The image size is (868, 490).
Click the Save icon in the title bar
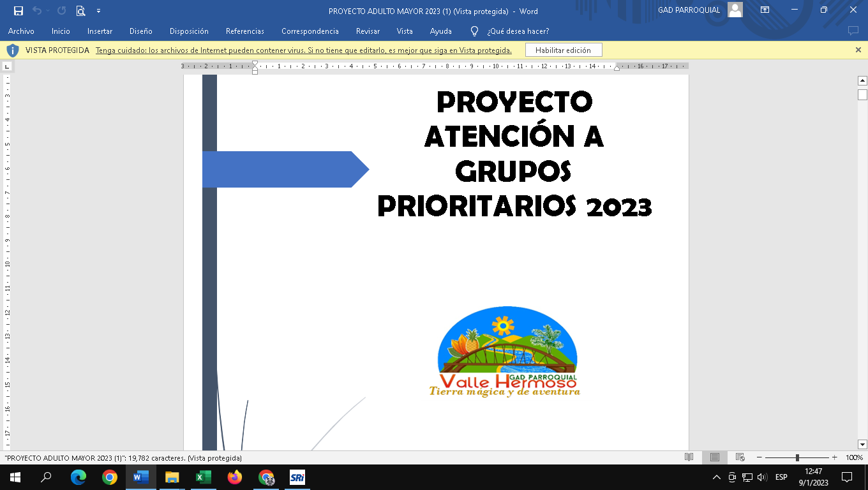pos(19,11)
